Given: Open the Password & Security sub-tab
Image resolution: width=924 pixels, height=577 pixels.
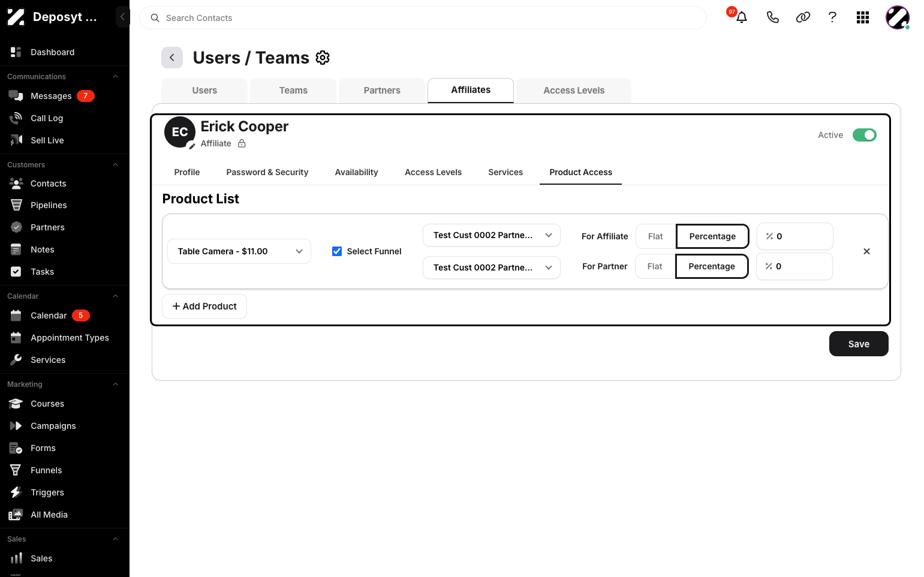Looking at the screenshot, I should [267, 172].
